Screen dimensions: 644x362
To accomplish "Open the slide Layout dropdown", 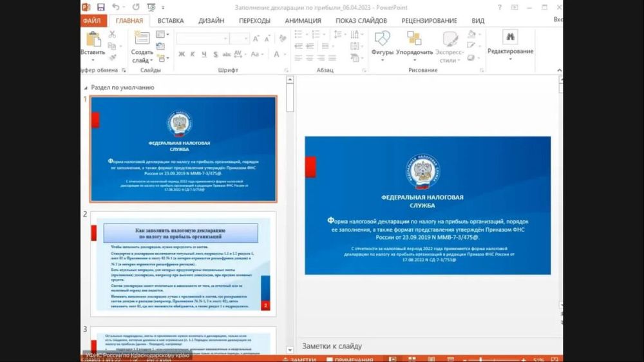I will coord(162,35).
